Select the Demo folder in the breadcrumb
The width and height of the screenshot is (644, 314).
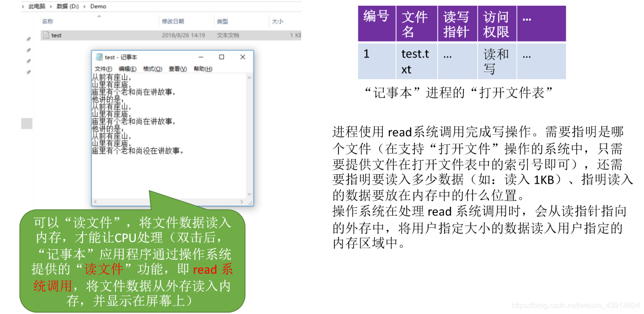click(98, 6)
